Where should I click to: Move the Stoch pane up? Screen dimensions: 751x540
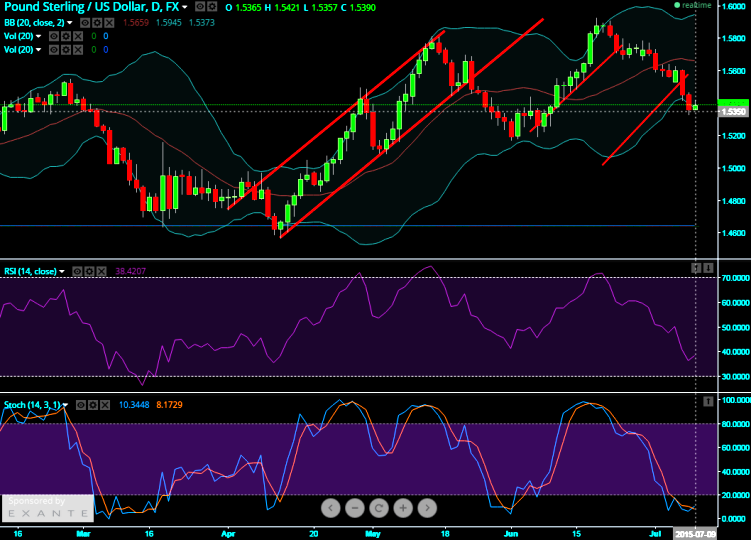(708, 401)
